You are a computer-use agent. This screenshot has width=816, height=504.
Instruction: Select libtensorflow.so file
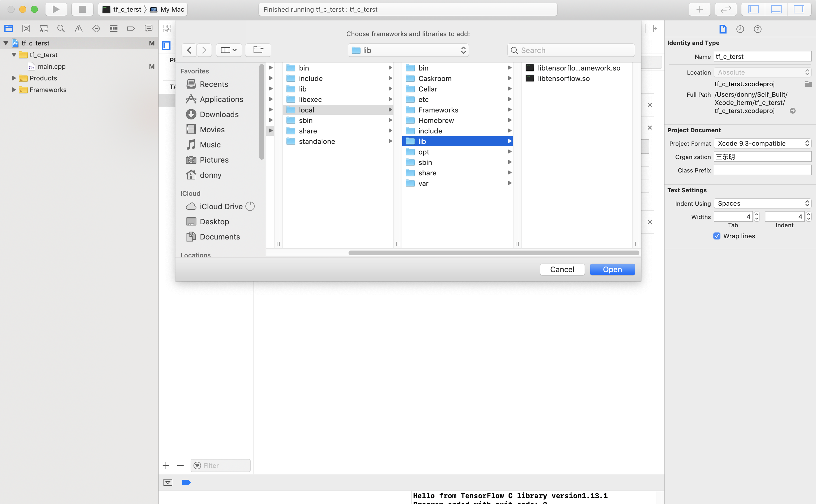[563, 79]
